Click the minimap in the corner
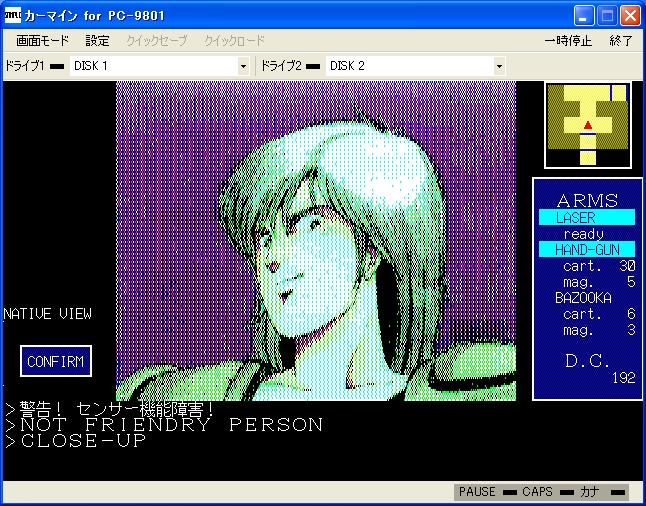 click(588, 125)
